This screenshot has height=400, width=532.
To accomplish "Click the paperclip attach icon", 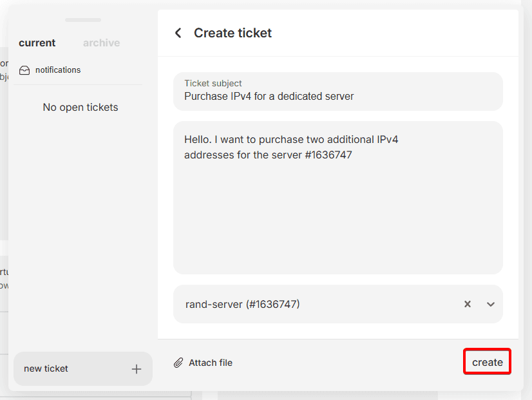I will click(178, 363).
